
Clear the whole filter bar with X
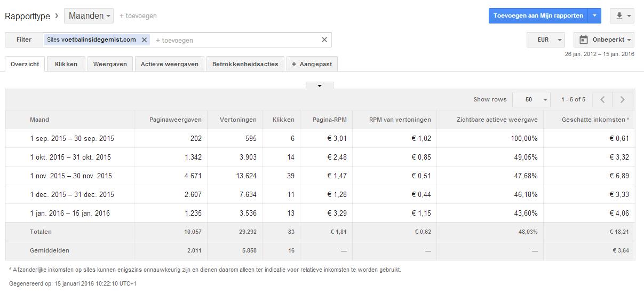(x=324, y=40)
